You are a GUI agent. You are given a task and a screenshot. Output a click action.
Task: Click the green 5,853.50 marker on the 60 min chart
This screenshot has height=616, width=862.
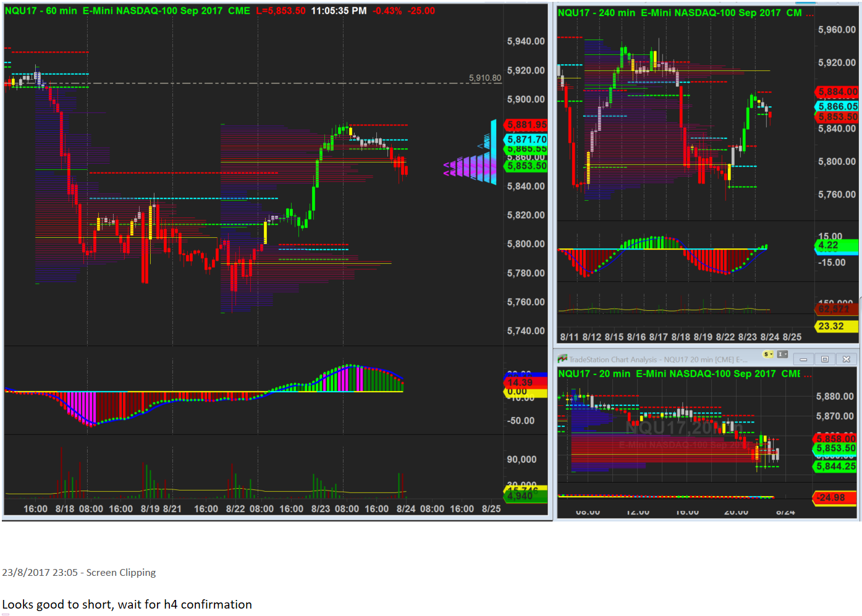pyautogui.click(x=526, y=166)
